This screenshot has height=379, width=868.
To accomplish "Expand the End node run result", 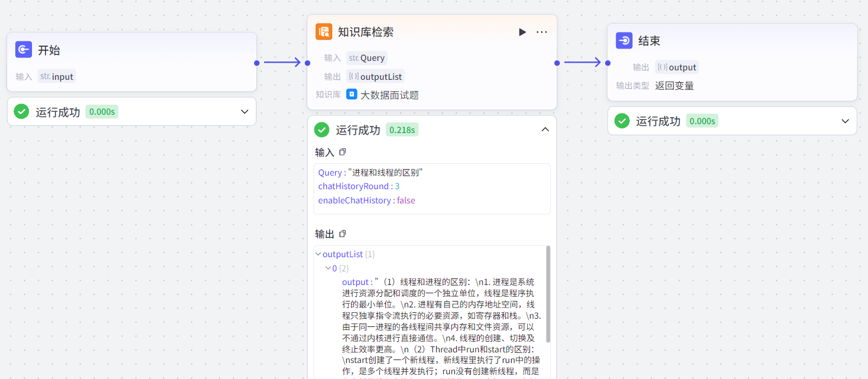I will pos(846,121).
